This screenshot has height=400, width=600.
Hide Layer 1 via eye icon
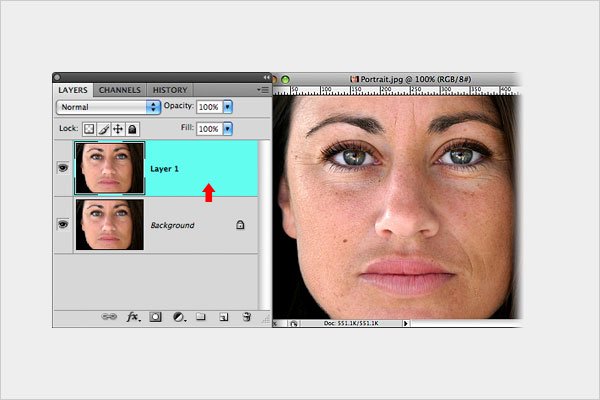63,168
